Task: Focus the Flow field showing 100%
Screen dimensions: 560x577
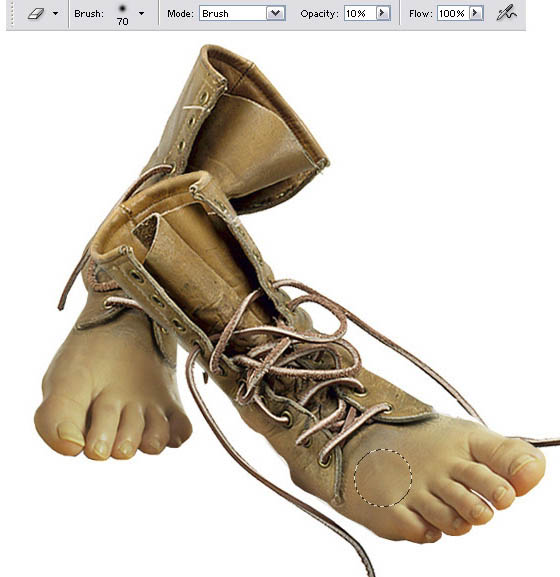Action: pos(453,14)
